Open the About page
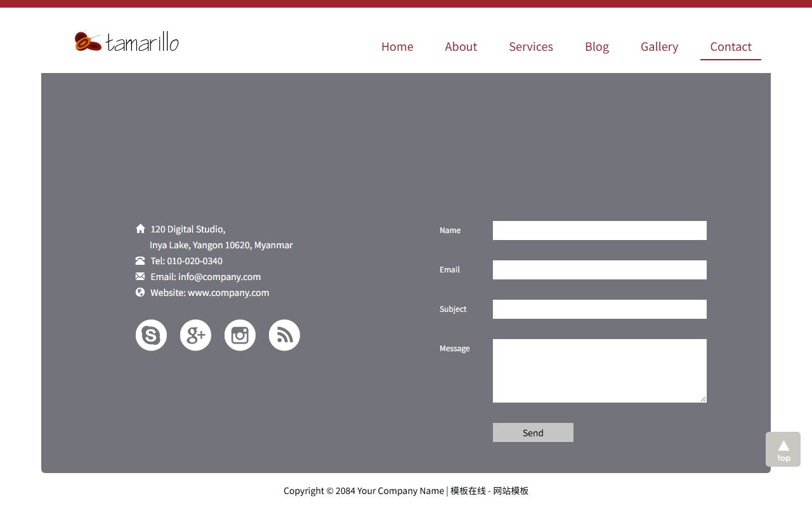The width and height of the screenshot is (812, 508). tap(461, 46)
